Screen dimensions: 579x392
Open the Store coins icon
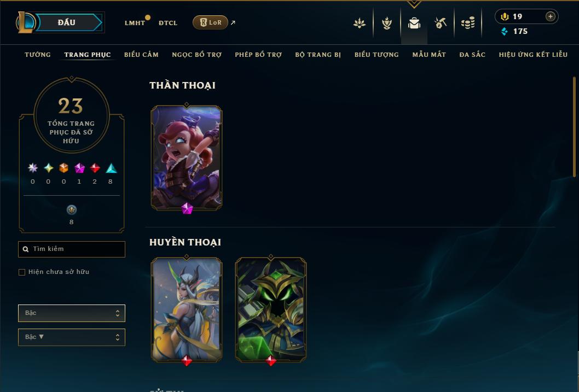tap(468, 23)
